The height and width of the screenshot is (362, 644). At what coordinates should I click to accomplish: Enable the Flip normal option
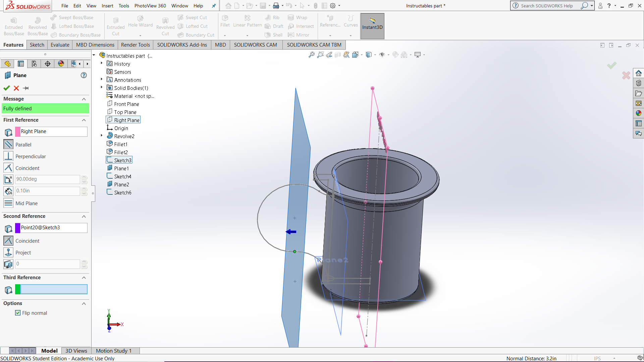point(18,313)
